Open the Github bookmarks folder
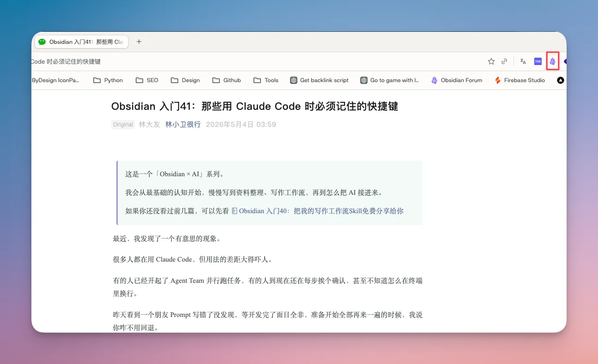Viewport: 598px width, 364px height. pyautogui.click(x=227, y=80)
